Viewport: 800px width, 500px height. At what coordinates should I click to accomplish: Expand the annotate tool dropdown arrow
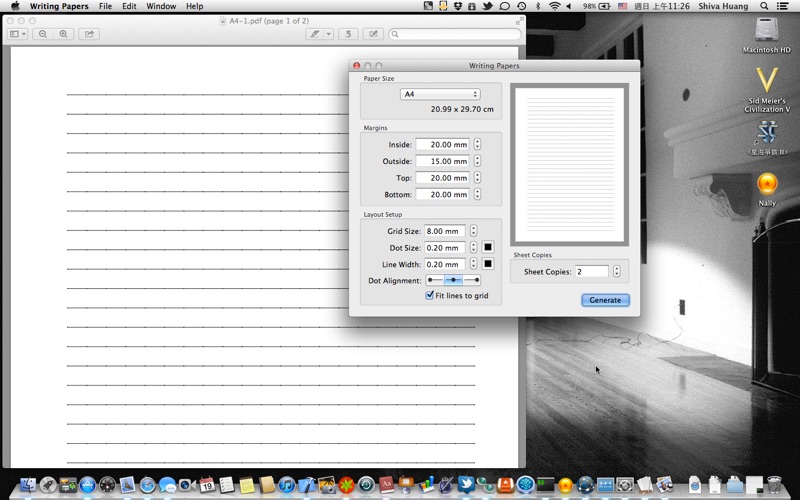click(x=329, y=34)
